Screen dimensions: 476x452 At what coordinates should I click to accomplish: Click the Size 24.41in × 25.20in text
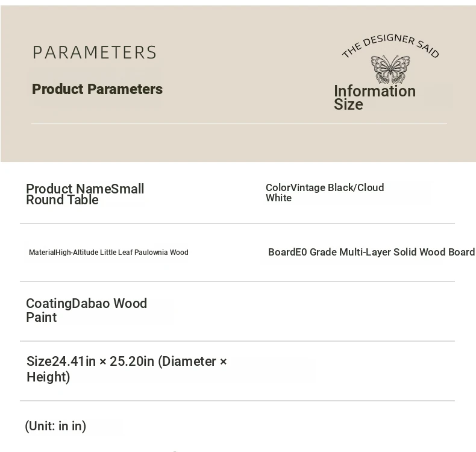pyautogui.click(x=127, y=368)
